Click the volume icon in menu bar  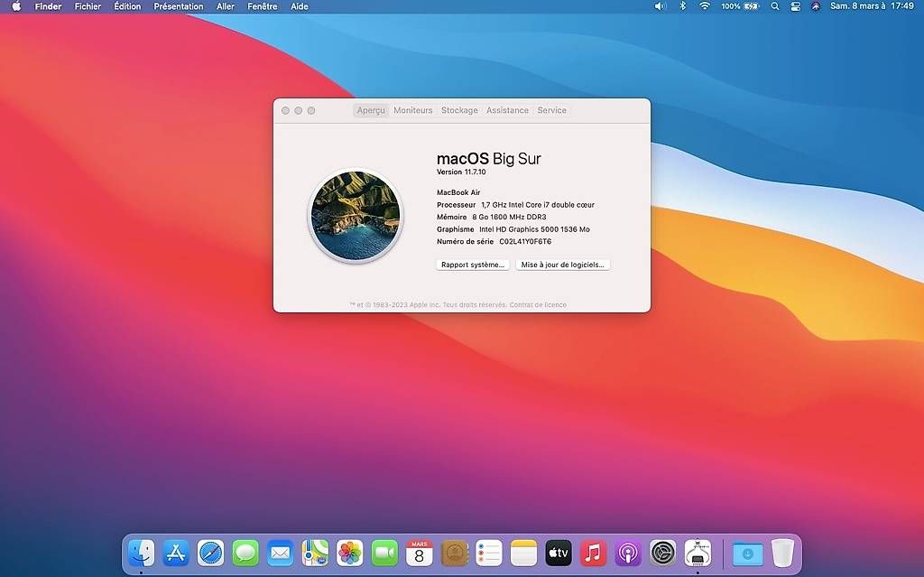coord(660,6)
